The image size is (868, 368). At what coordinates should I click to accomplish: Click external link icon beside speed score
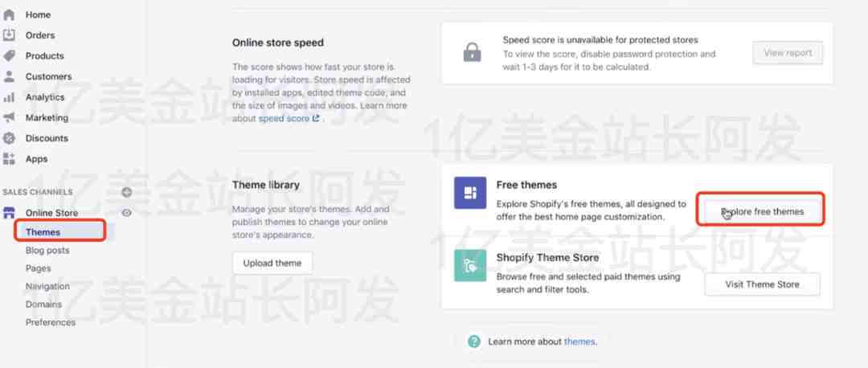316,118
